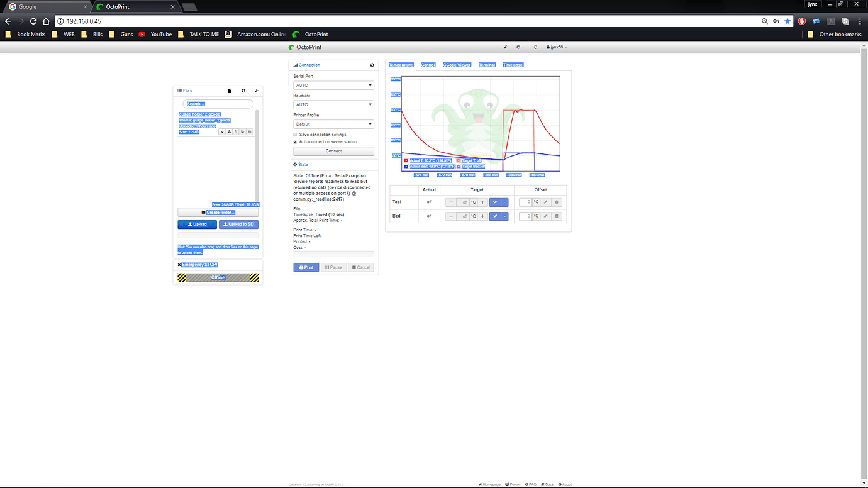Viewport: 868px width, 488px height.
Task: Click the Files list scrollbar
Action: coord(257,155)
